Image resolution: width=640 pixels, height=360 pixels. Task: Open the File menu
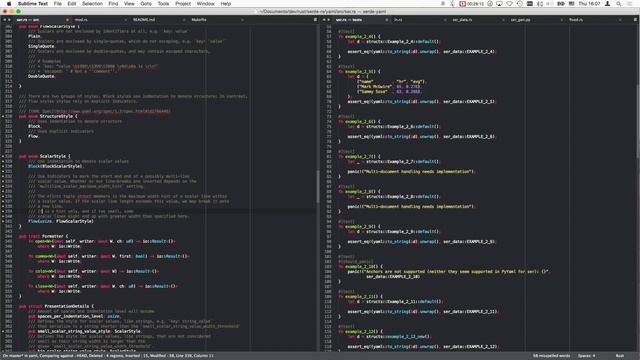(x=58, y=4)
